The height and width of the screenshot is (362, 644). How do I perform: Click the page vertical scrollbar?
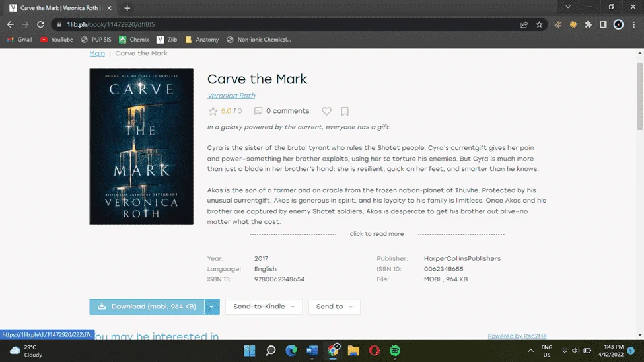click(640, 96)
